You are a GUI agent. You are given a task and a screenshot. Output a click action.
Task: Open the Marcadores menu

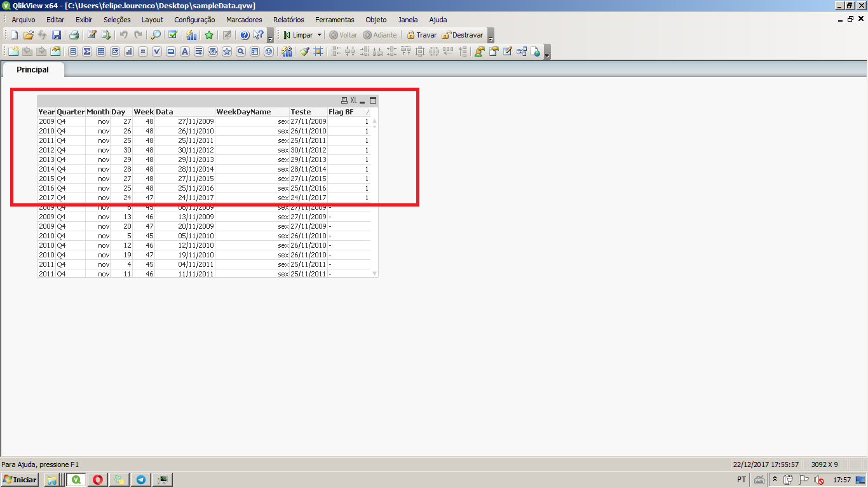(x=244, y=20)
